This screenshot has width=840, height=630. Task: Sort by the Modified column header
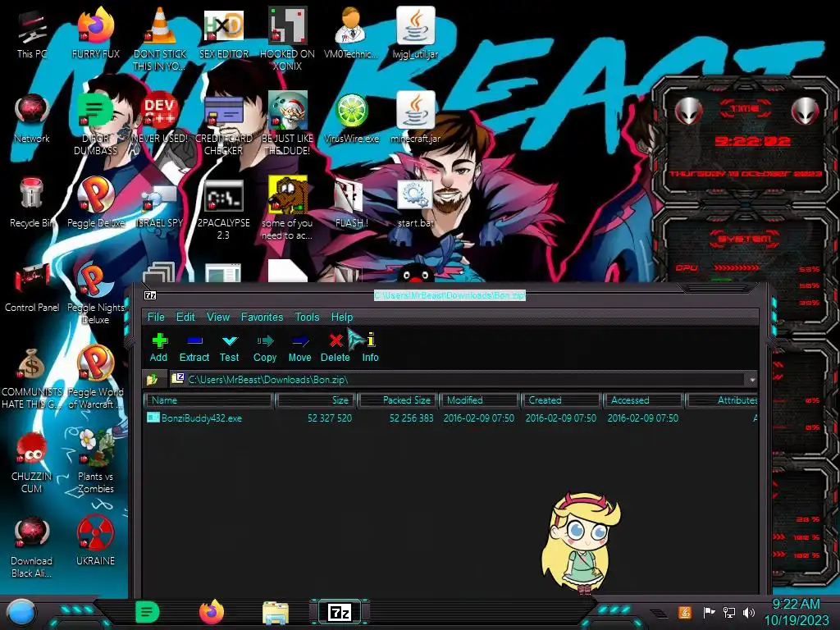[x=479, y=400]
